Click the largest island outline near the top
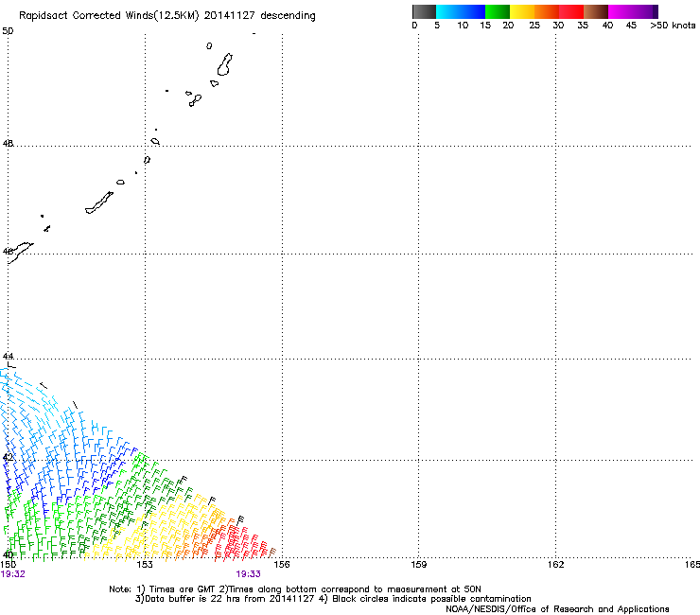Image resolution: width=700 pixels, height=615 pixels. 225,64
